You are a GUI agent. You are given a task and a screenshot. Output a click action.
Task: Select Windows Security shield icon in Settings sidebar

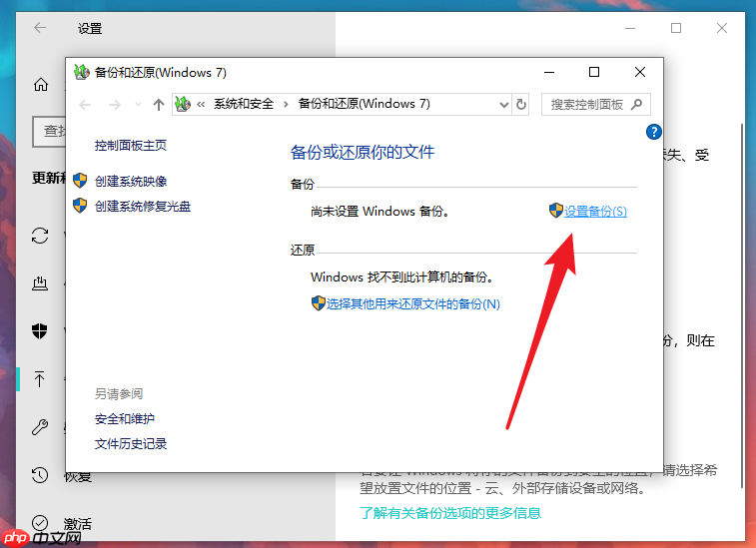(x=40, y=331)
